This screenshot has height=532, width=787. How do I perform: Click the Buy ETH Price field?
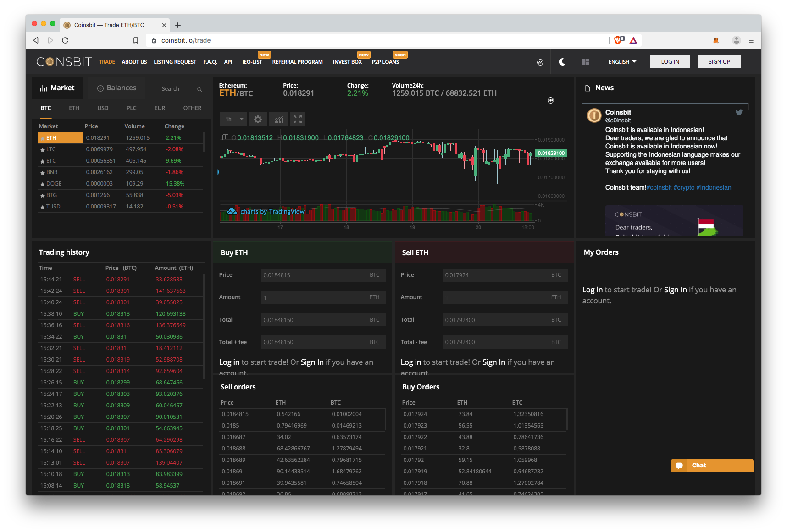click(323, 275)
